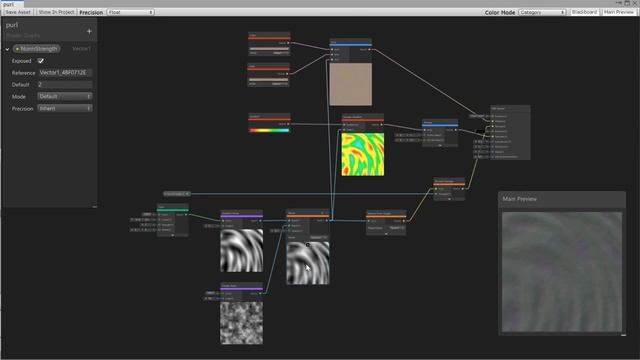
Task: Click the rainbow gradient bar in Gradient node
Action: pos(269,131)
